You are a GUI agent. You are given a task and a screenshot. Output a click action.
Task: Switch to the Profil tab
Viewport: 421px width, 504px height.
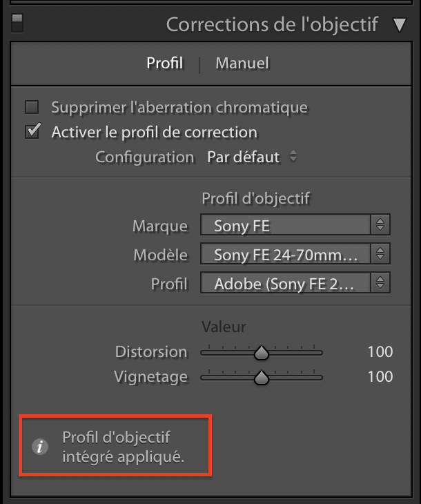(x=165, y=64)
